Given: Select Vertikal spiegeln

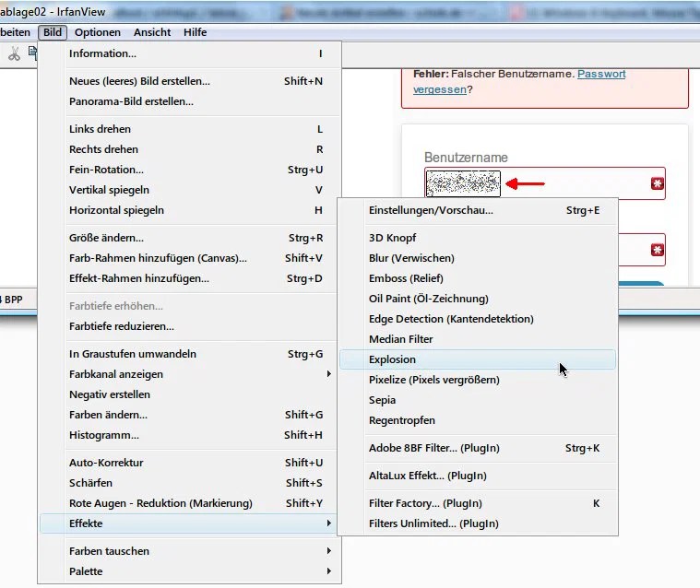Looking at the screenshot, I should [x=190, y=190].
